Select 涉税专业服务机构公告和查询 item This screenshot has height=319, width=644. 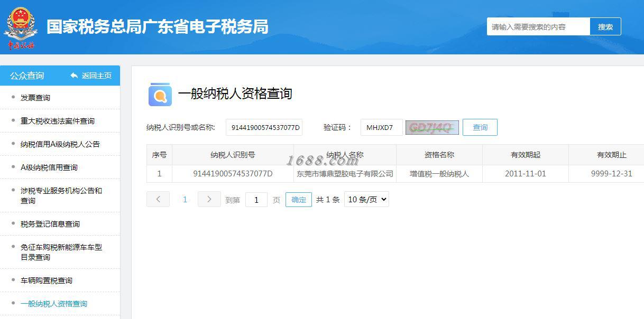click(61, 195)
